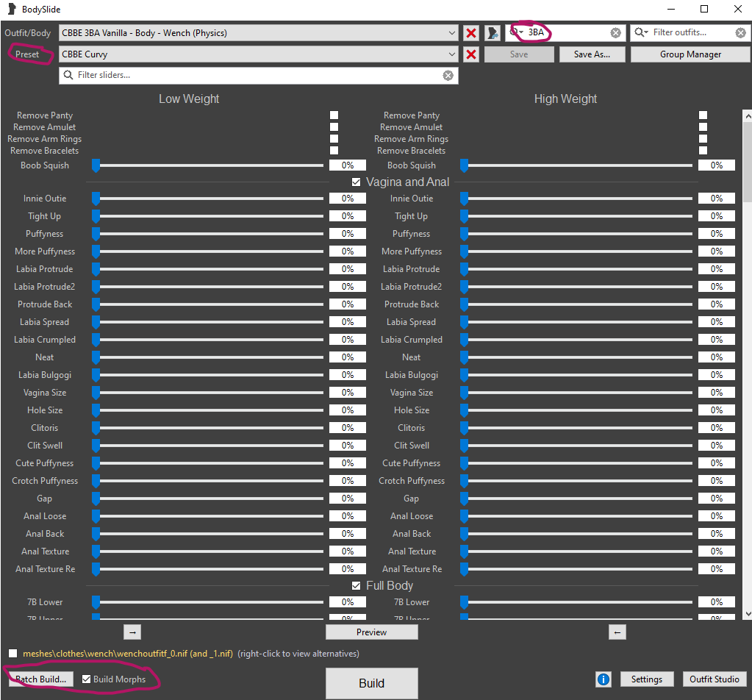Open the Group Manager
Viewport: 752px width, 700px height.
tap(690, 54)
